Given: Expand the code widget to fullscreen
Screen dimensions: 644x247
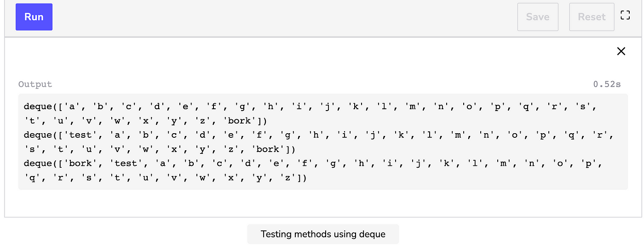Looking at the screenshot, I should pyautogui.click(x=625, y=15).
